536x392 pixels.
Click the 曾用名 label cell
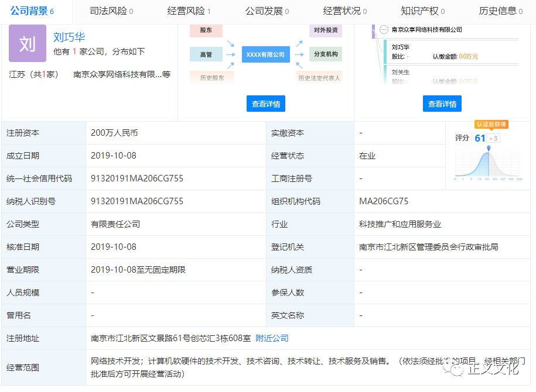click(x=44, y=315)
